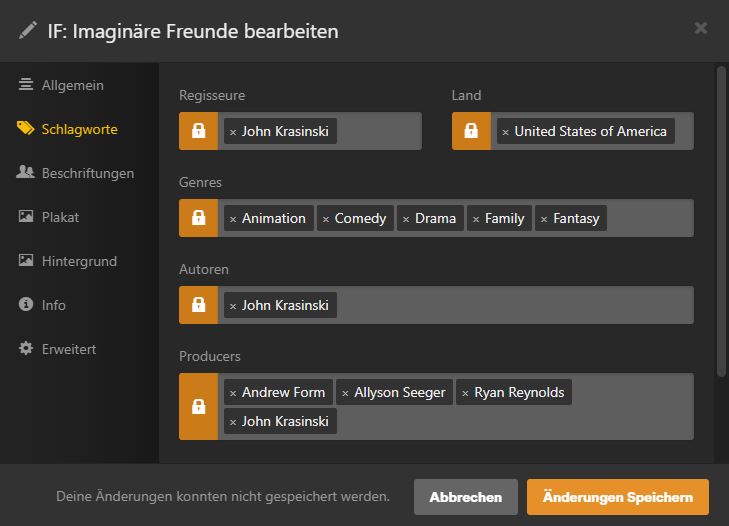The width and height of the screenshot is (729, 526).
Task: Toggle the lock on Land field
Action: pyautogui.click(x=471, y=131)
